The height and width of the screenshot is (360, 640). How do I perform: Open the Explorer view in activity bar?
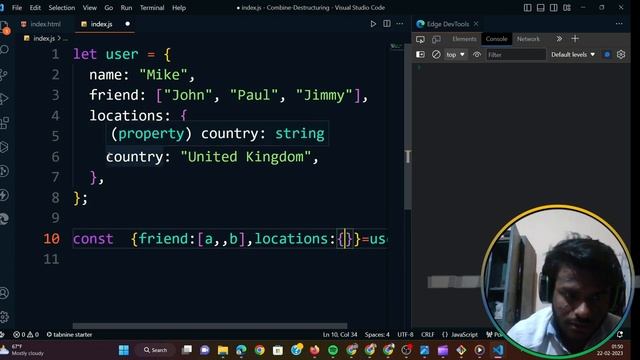pyautogui.click(x=4, y=28)
